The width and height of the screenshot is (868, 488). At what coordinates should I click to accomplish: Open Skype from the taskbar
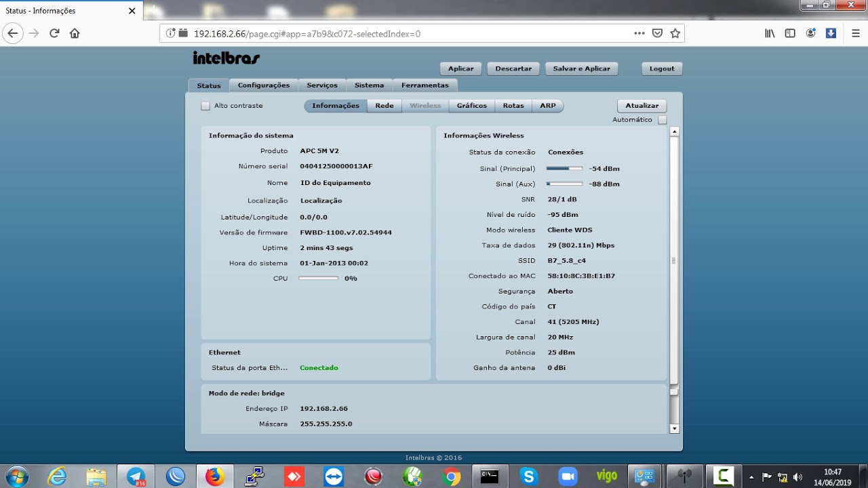tap(529, 476)
